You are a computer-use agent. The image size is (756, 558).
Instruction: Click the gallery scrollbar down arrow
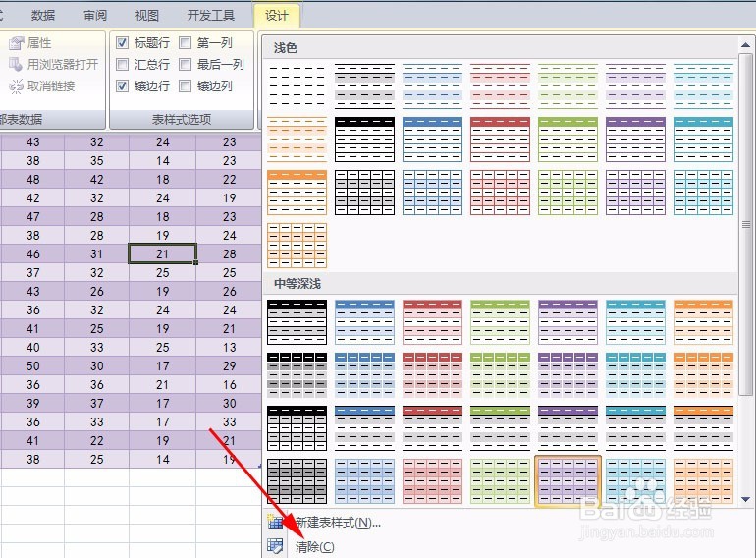click(x=745, y=500)
